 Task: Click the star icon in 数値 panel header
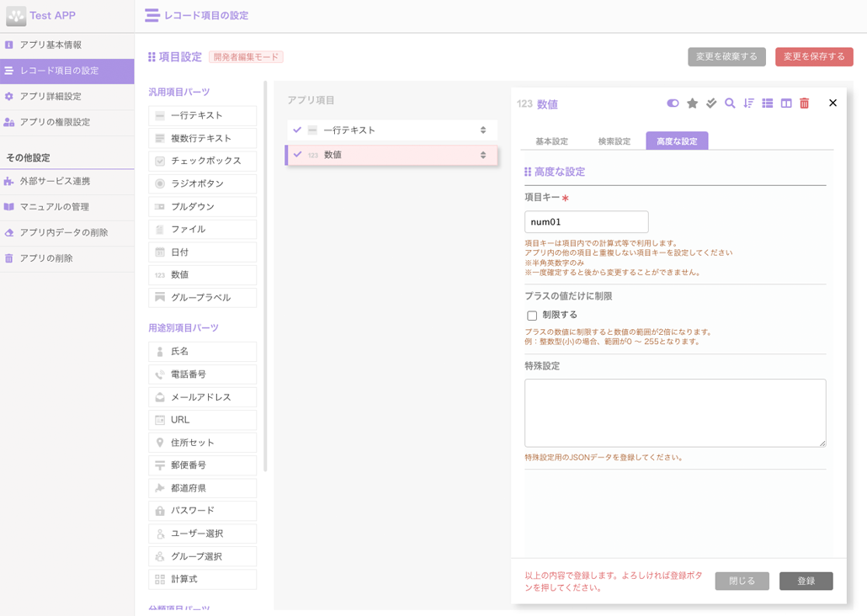click(x=692, y=104)
